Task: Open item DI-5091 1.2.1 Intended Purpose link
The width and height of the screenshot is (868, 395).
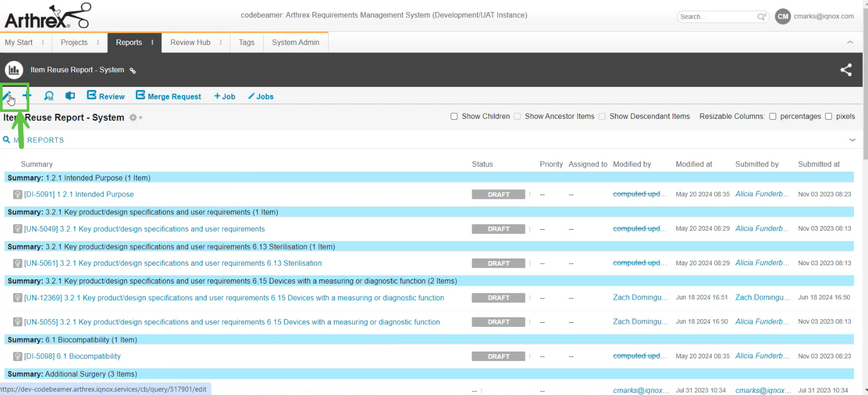Action: tap(79, 194)
